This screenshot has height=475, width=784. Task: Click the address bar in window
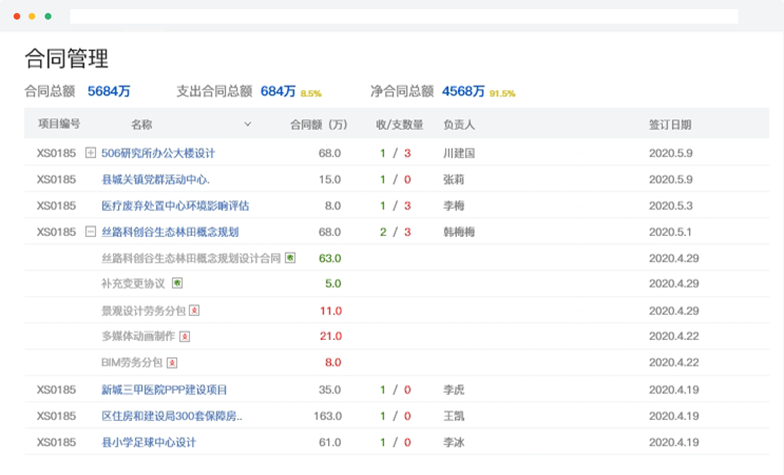(x=404, y=16)
